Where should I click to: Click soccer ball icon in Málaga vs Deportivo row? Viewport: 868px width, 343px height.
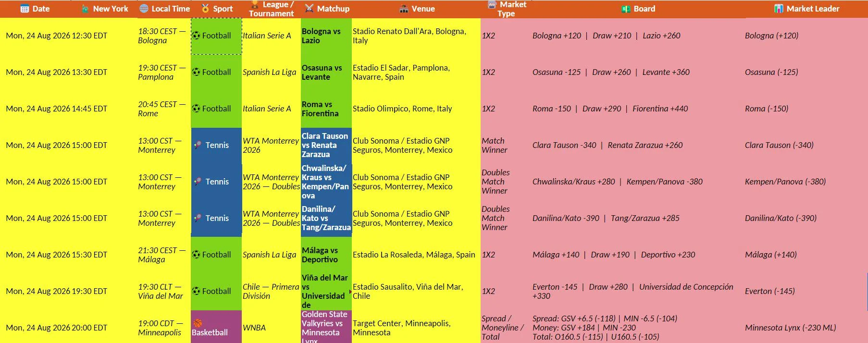196,255
